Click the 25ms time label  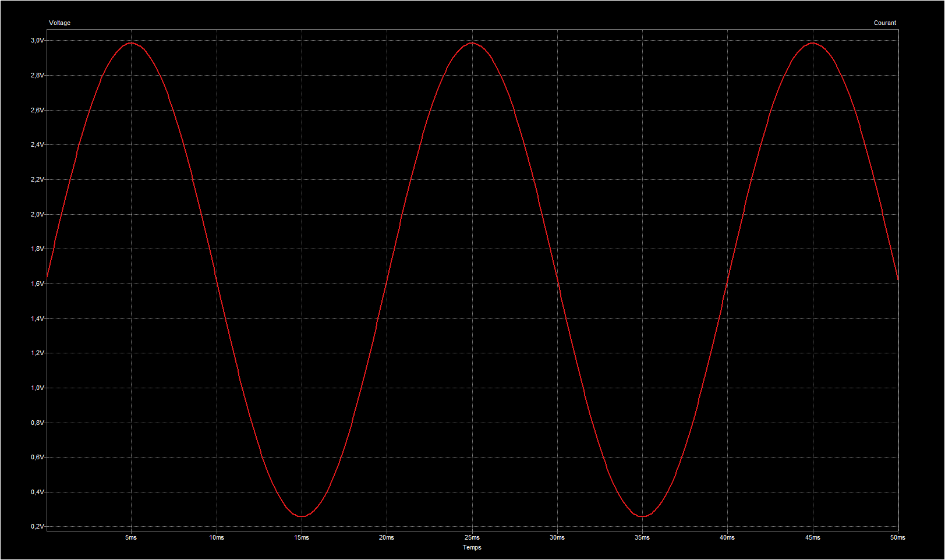click(x=472, y=537)
